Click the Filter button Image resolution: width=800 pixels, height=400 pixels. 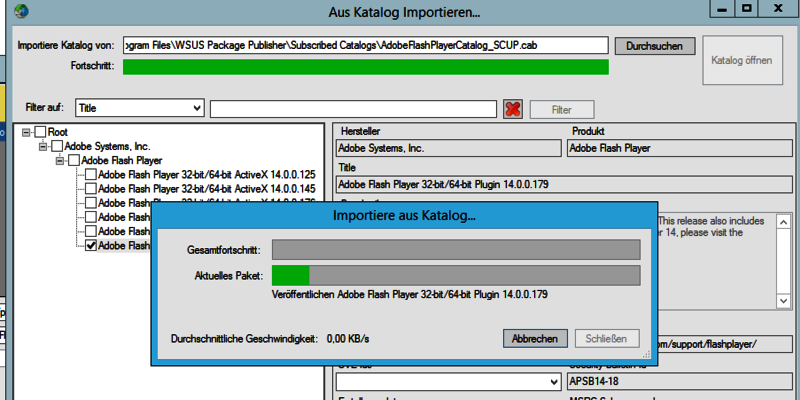562,110
